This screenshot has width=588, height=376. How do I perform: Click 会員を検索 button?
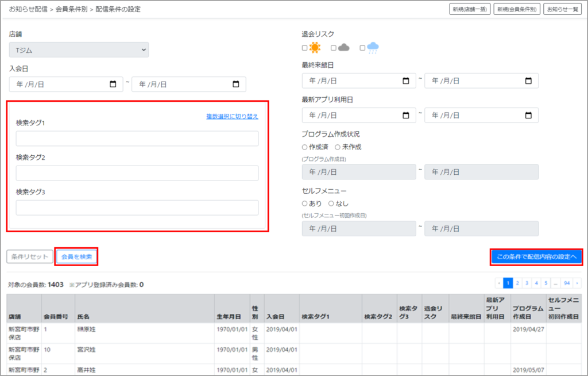(x=76, y=257)
